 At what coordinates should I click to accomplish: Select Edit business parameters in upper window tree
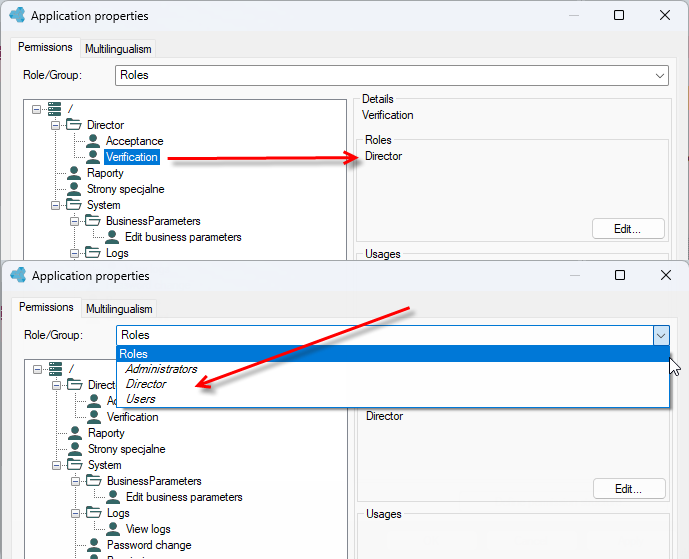(x=183, y=237)
